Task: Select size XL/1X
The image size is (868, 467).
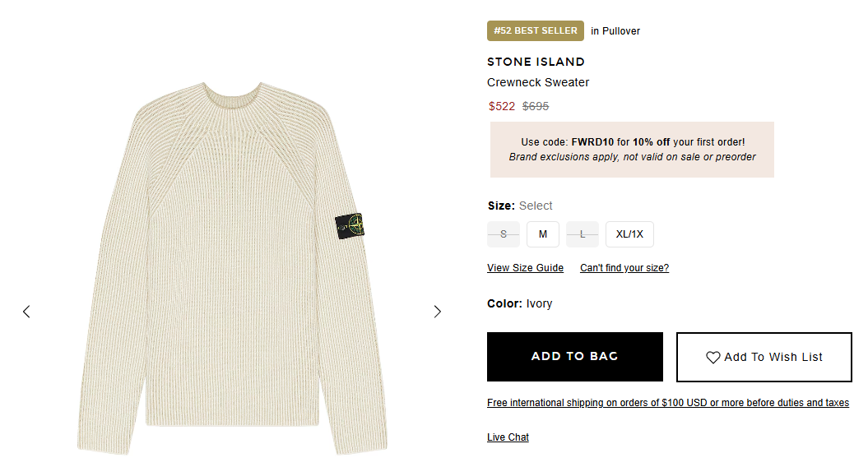Action: coord(629,234)
